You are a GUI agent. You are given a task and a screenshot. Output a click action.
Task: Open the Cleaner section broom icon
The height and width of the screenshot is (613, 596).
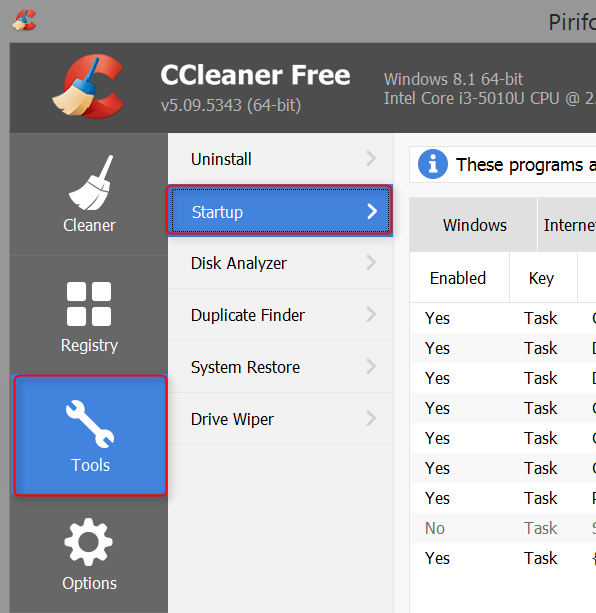pos(91,183)
